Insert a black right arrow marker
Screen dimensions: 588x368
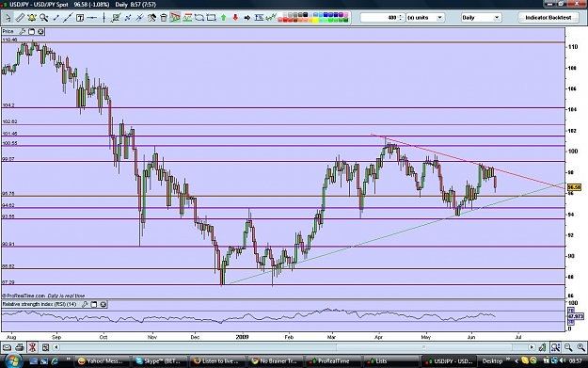point(247,18)
